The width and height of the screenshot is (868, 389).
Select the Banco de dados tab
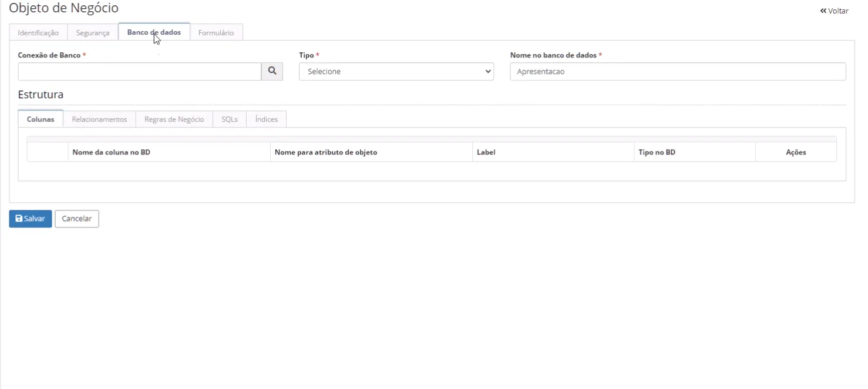click(x=154, y=32)
